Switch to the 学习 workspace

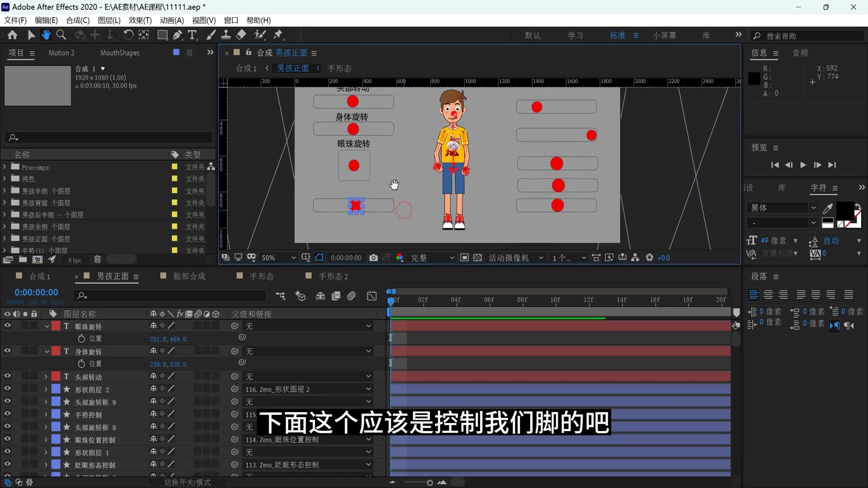(x=575, y=35)
